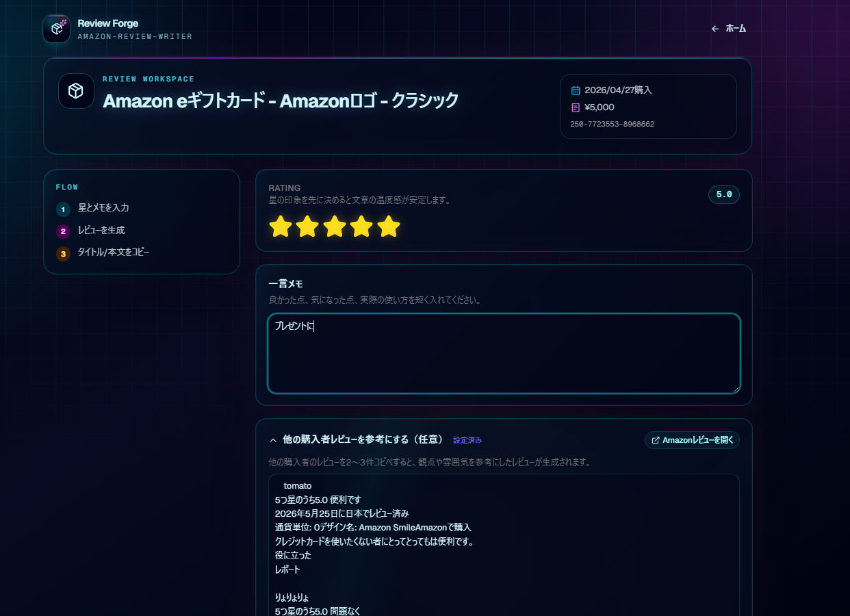The height and width of the screenshot is (616, 850).
Task: Click the REVIEW WORKSPACE label
Action: [149, 79]
